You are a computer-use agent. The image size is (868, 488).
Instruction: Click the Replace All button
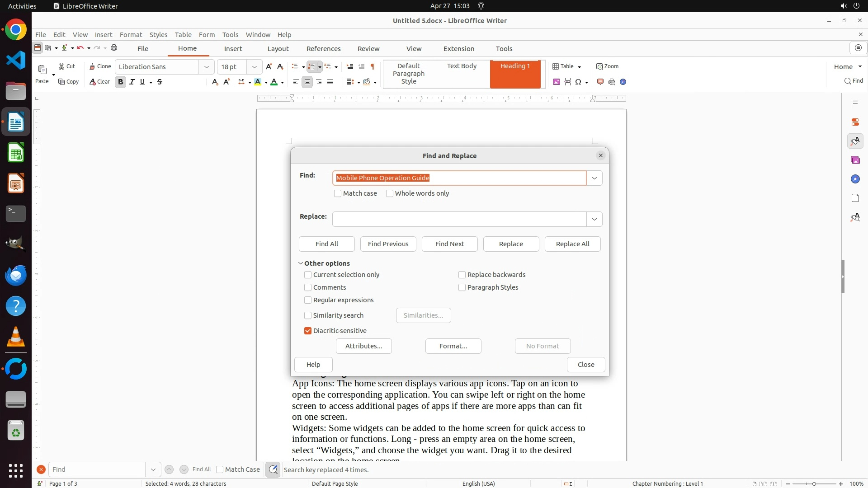[x=572, y=244]
